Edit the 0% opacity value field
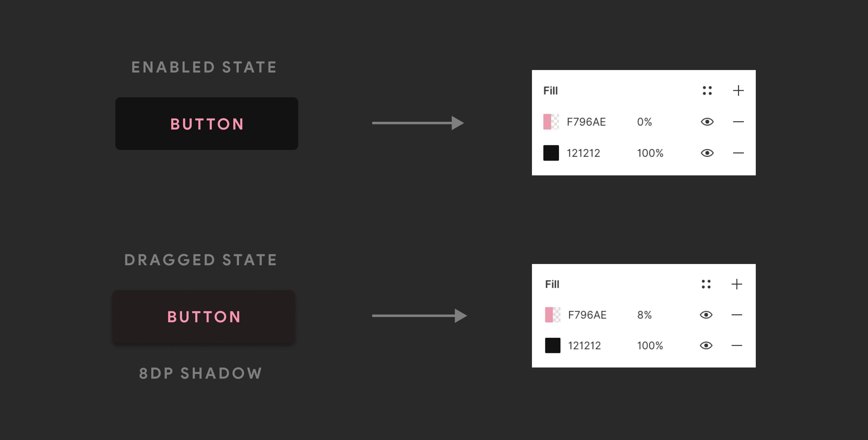Image resolution: width=868 pixels, height=440 pixels. tap(644, 122)
